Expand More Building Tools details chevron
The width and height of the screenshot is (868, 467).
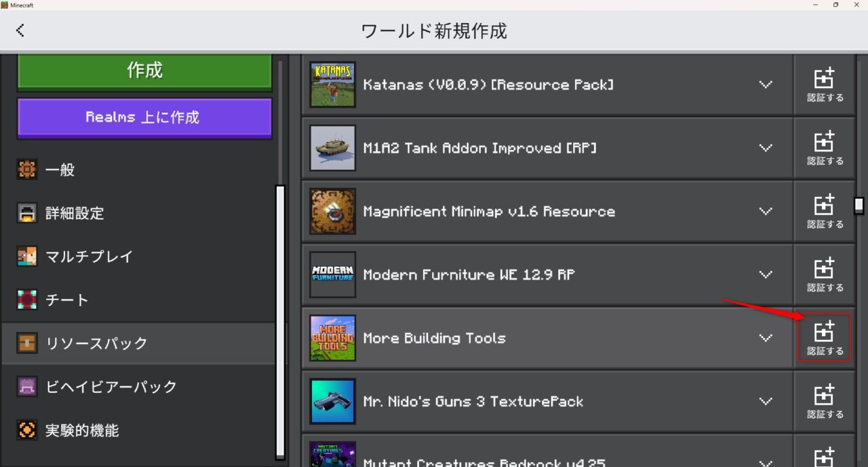pos(766,338)
